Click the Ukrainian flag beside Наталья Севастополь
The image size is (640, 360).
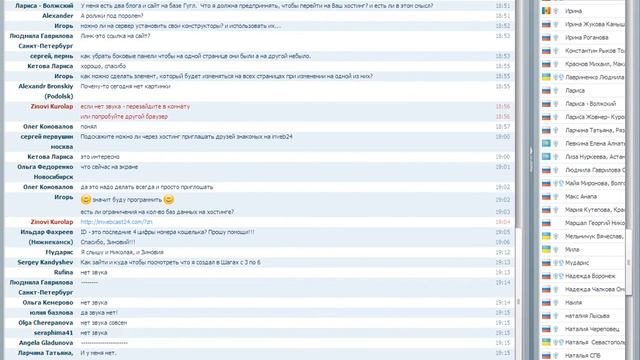click(x=546, y=342)
